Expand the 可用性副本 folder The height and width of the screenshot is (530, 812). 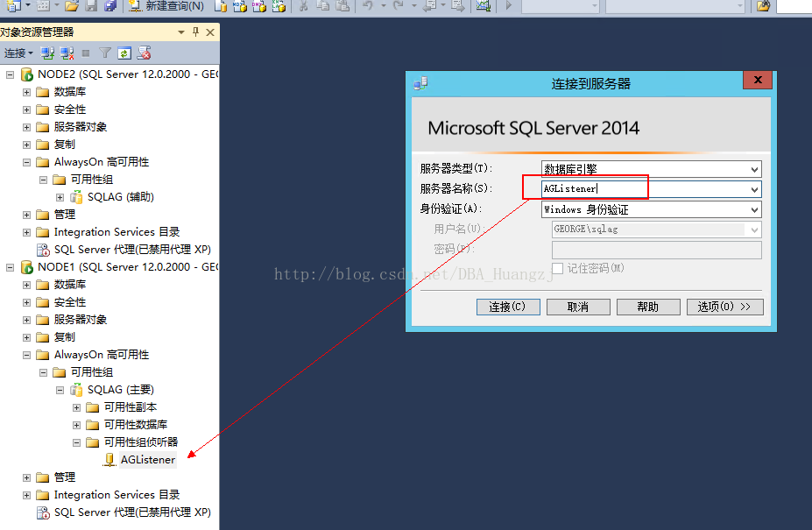(x=76, y=407)
